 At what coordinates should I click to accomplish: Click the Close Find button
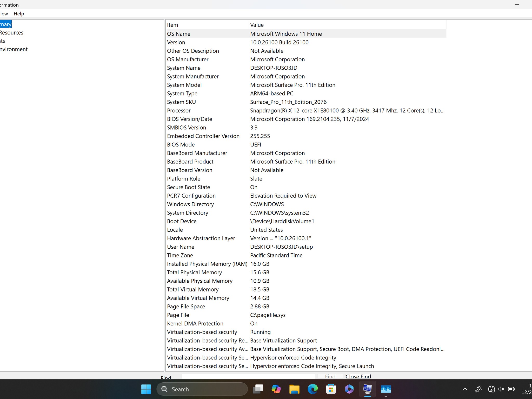click(x=358, y=377)
